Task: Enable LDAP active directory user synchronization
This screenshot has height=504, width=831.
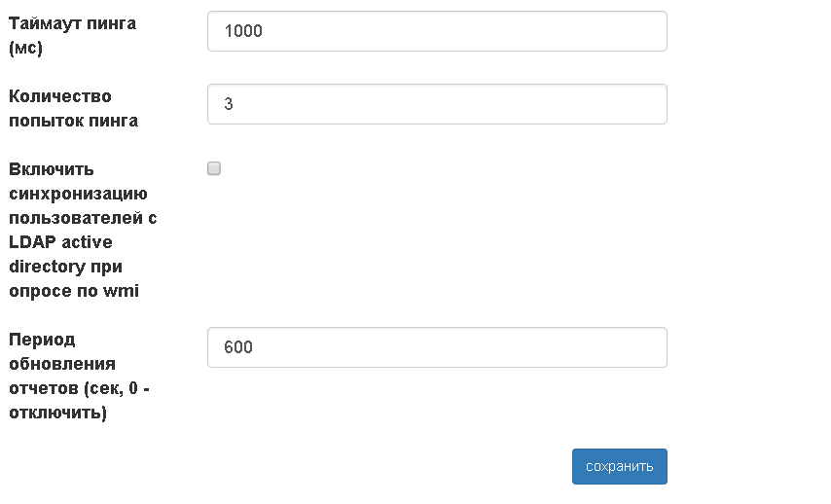Action: click(214, 168)
